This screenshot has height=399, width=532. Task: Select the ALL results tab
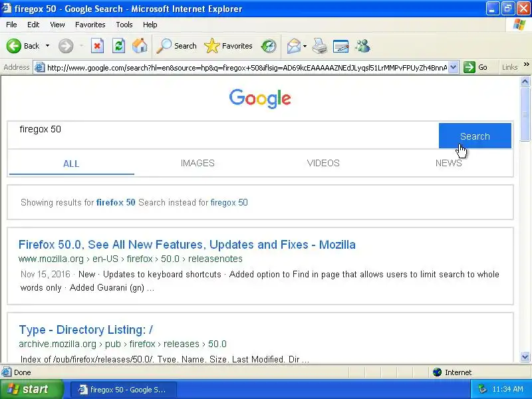[71, 164]
